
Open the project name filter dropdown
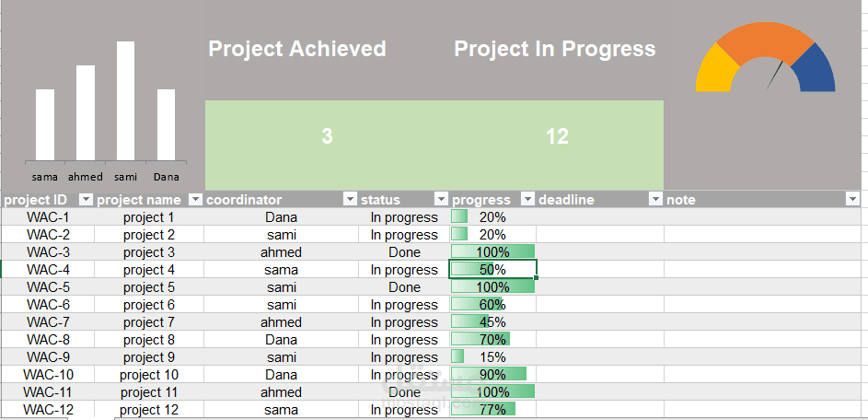click(195, 199)
